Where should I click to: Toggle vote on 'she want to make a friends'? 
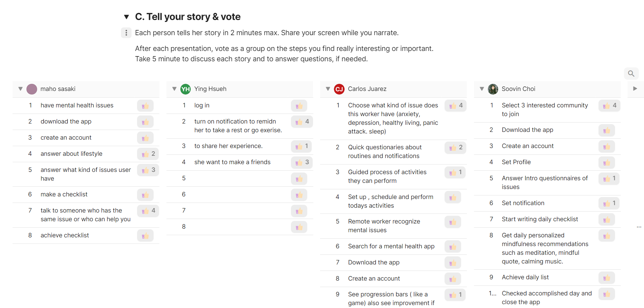pyautogui.click(x=302, y=162)
